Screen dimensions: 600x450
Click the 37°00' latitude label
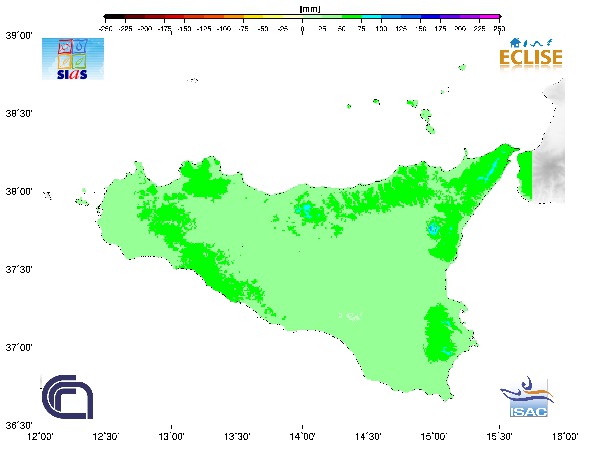[19, 347]
